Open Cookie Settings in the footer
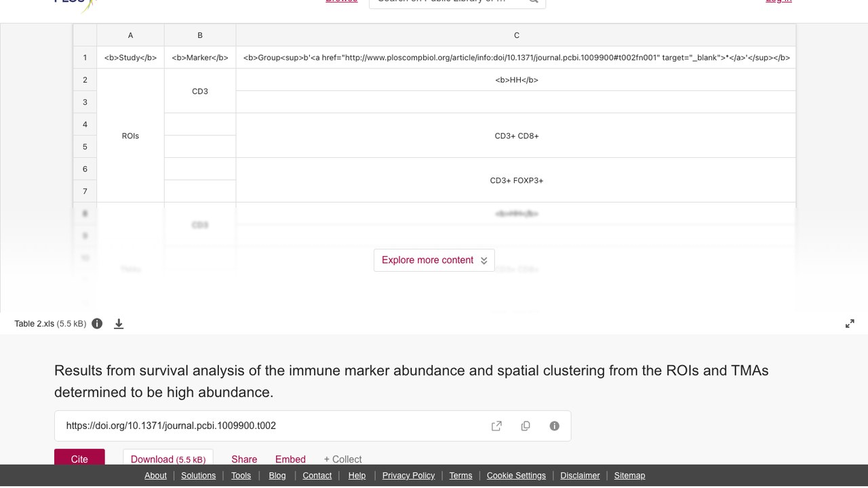 pyautogui.click(x=516, y=476)
